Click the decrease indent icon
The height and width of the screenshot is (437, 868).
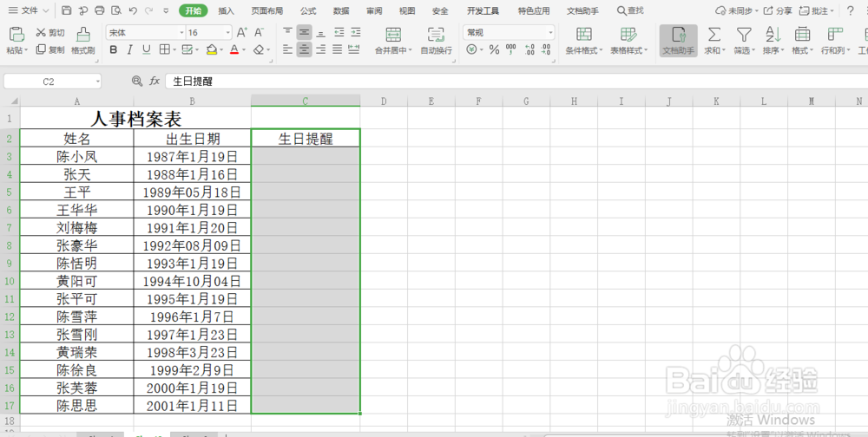point(339,32)
